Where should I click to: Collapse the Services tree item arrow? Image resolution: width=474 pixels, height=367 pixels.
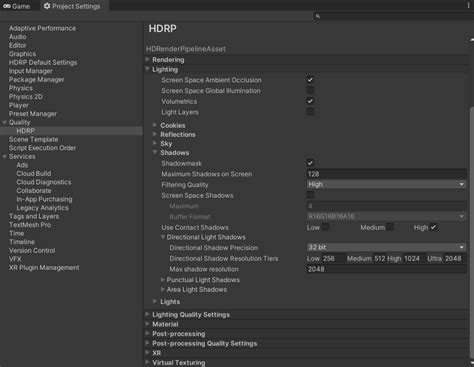tap(4, 156)
